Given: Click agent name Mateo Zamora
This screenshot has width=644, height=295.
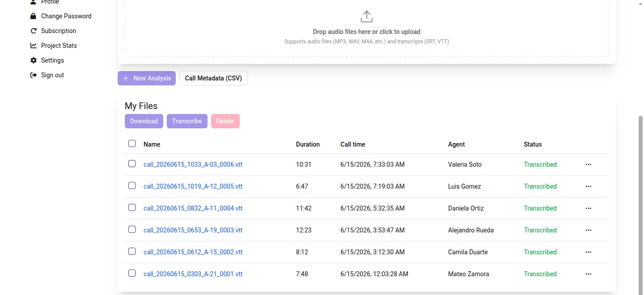Looking at the screenshot, I should click(x=469, y=274).
